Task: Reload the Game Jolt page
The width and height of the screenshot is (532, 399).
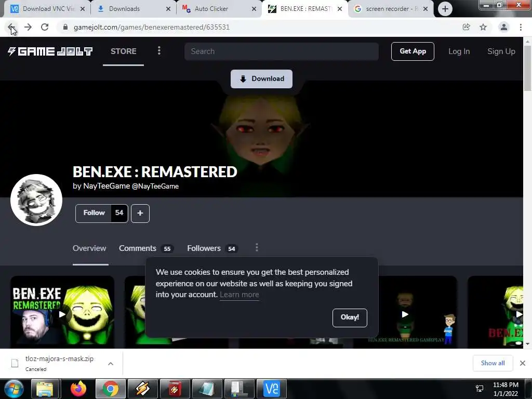Action: click(45, 27)
